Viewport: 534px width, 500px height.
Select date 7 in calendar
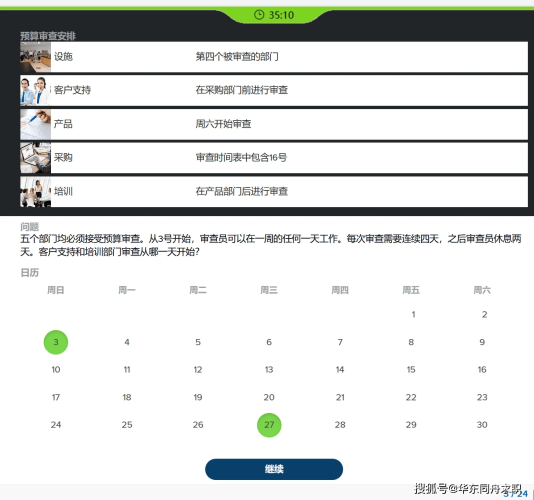pos(340,342)
